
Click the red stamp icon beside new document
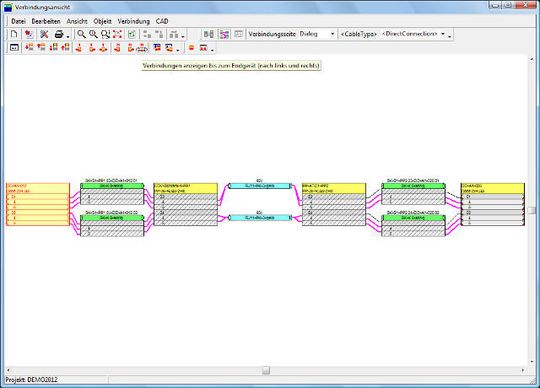(29, 34)
